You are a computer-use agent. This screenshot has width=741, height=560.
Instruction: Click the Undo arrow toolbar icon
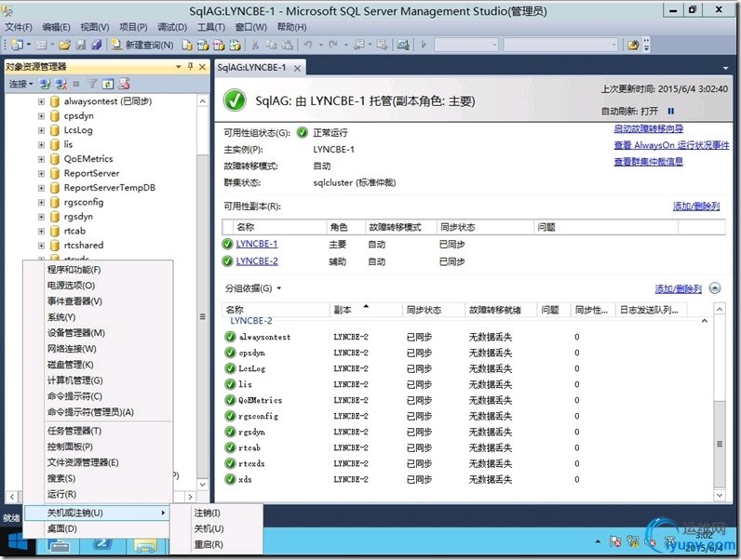pyautogui.click(x=307, y=45)
